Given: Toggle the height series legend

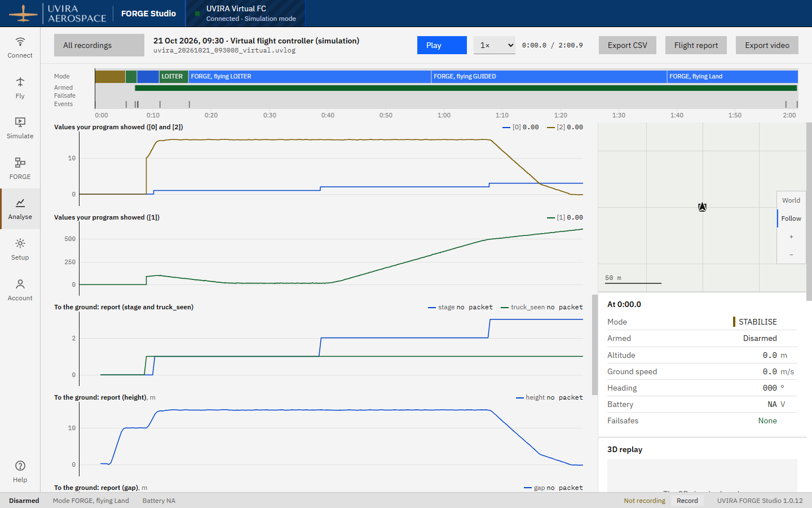Looking at the screenshot, I should pyautogui.click(x=549, y=397).
